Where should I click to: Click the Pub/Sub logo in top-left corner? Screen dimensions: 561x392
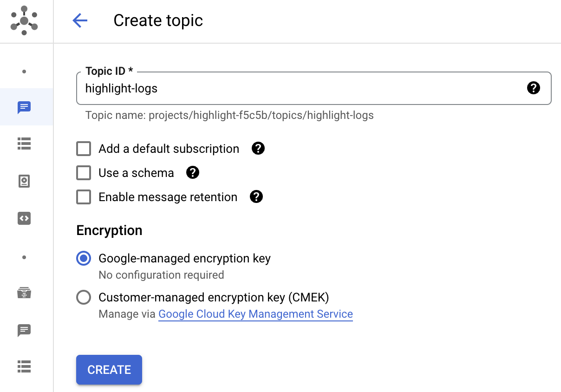tap(24, 21)
